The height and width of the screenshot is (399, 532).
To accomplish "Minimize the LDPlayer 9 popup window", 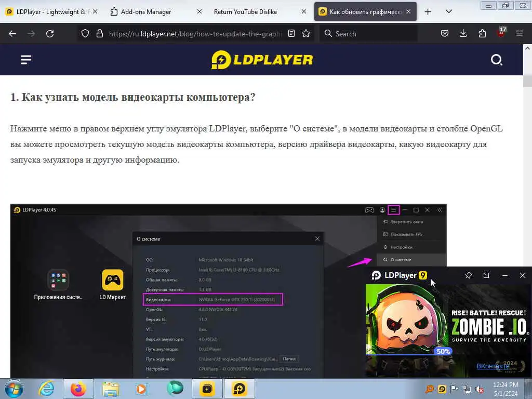I will coord(505,275).
